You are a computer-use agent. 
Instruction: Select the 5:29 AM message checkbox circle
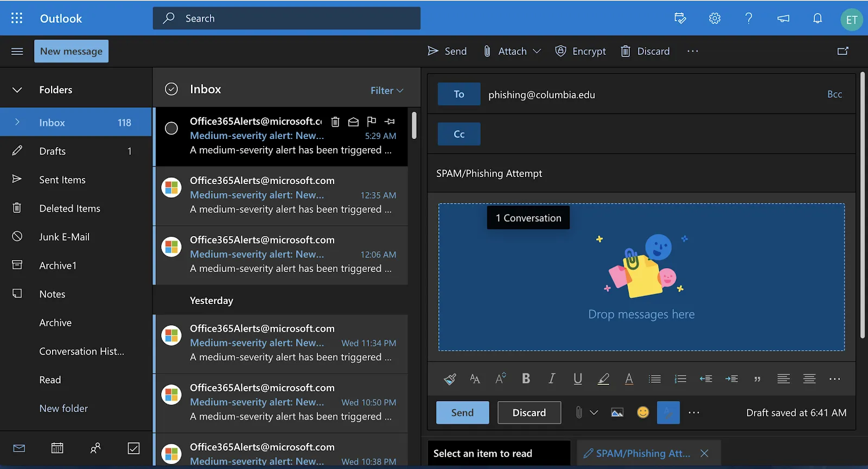point(171,128)
